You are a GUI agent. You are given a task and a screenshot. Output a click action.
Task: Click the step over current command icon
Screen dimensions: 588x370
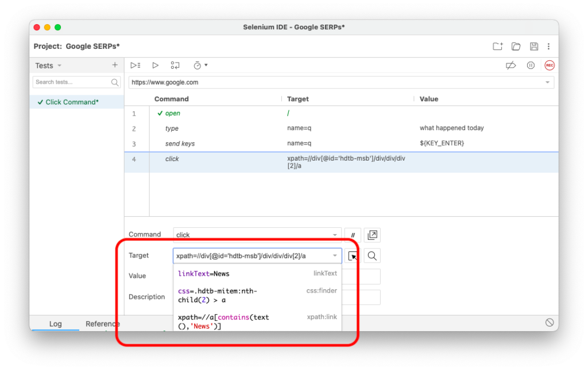click(175, 65)
